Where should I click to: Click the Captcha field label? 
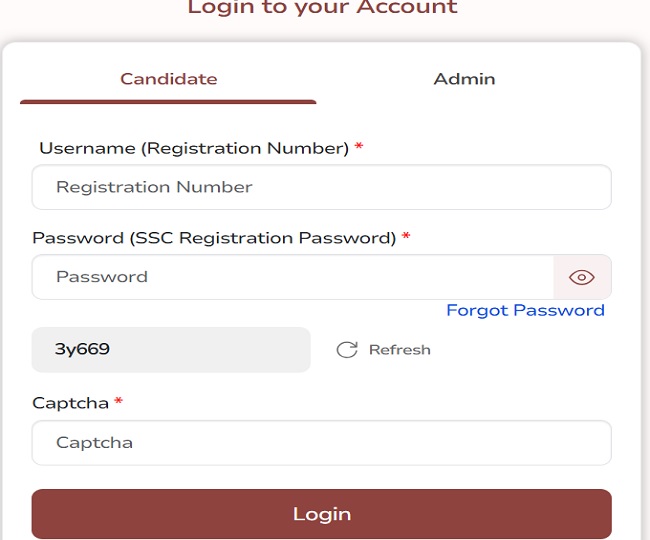[70, 403]
